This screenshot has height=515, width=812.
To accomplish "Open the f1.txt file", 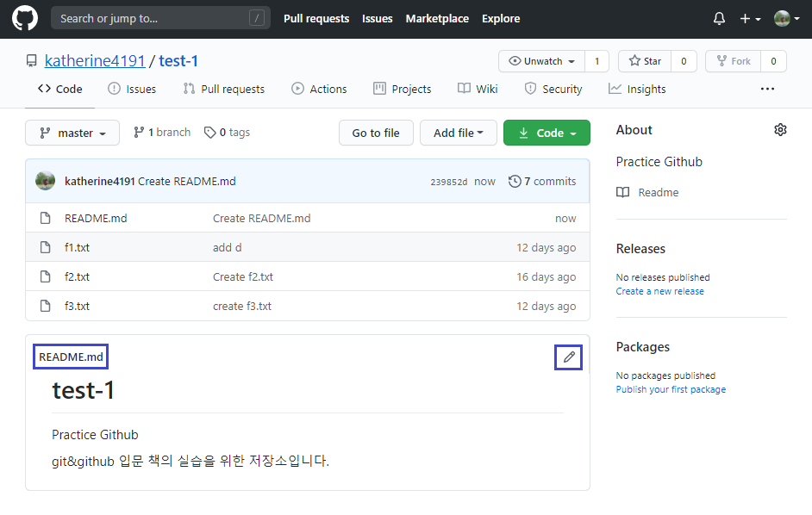I will tap(78, 247).
